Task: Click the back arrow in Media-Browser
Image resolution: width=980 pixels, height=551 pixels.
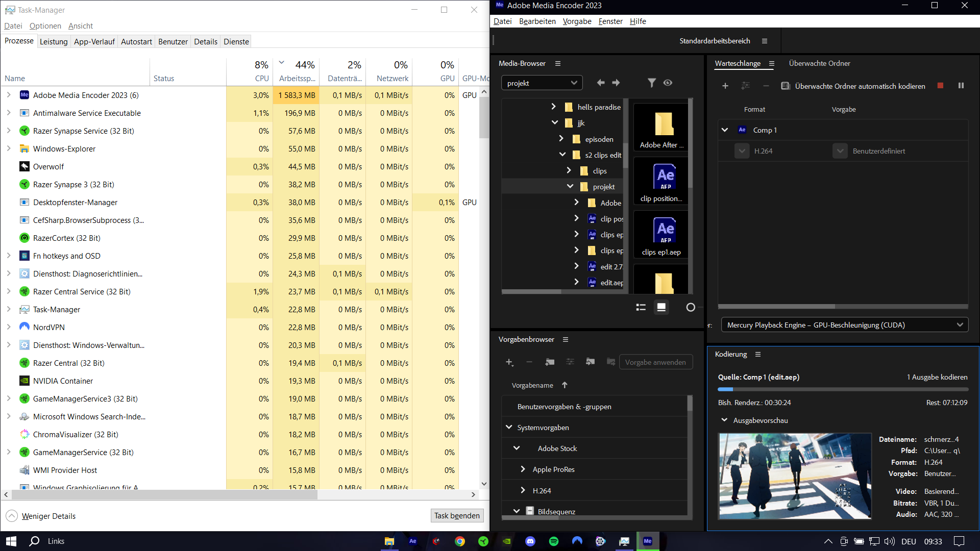Action: (x=601, y=83)
